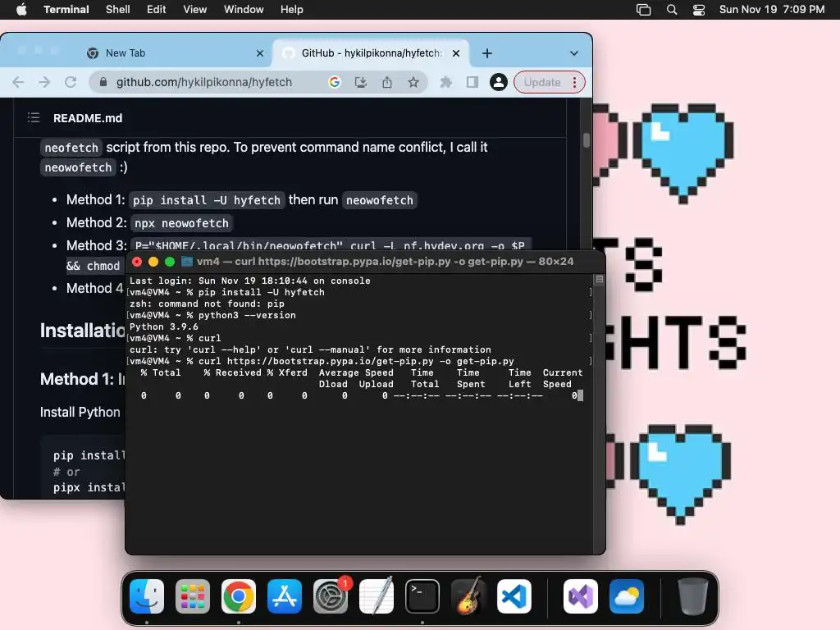Click the Chrome page vertical scrollbar
The height and width of the screenshot is (630, 840).
coord(587,139)
